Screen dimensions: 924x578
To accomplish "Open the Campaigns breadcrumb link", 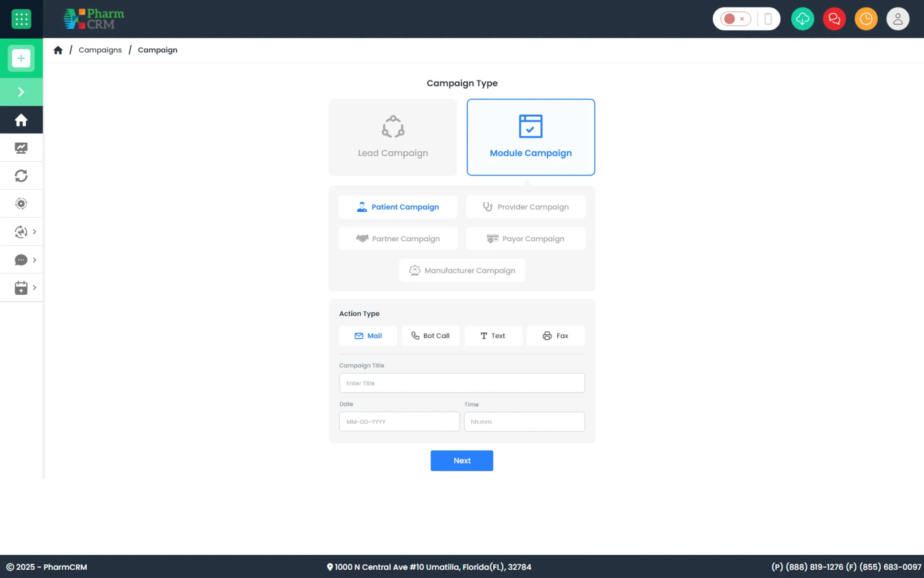I will (x=100, y=50).
